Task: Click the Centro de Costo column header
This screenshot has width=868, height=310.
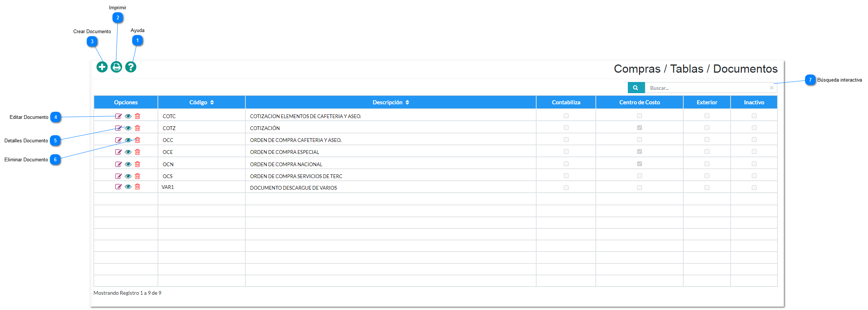Action: (639, 102)
